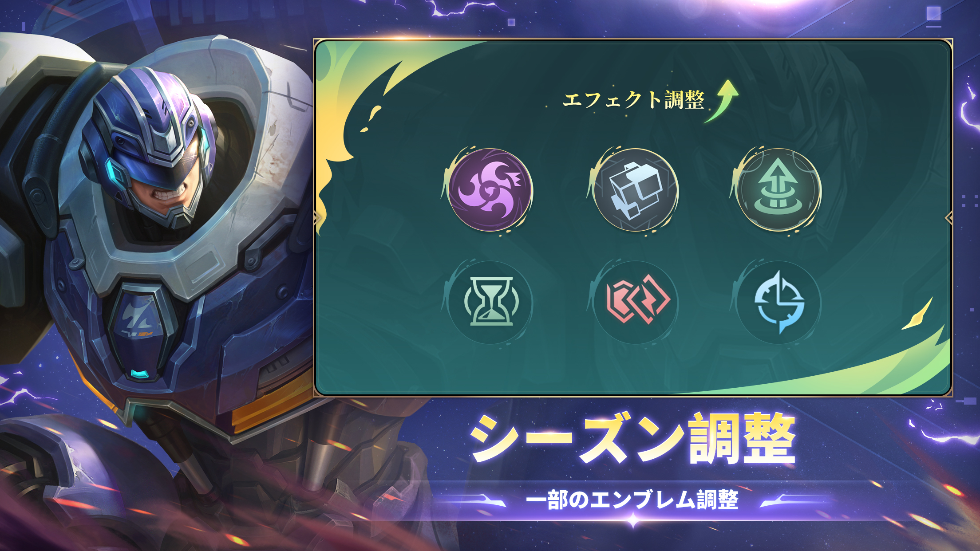Click the cyan light on hero's chest
The image size is (980, 551).
(x=140, y=374)
